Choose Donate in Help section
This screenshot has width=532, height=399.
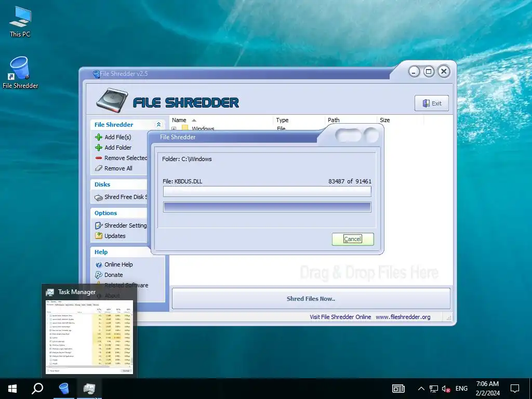coord(114,275)
